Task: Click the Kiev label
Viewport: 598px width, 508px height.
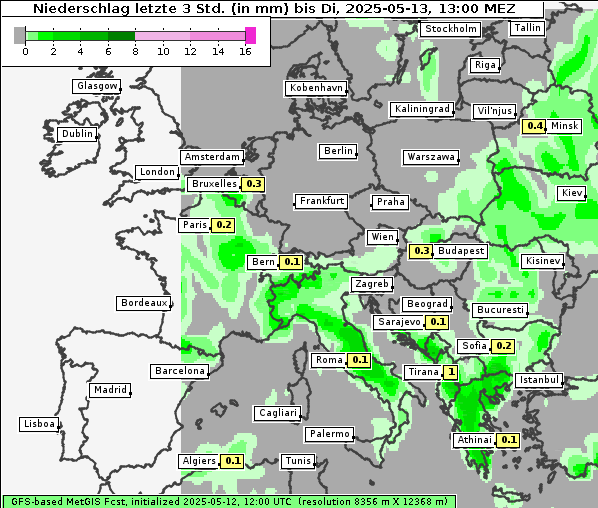Action: (572, 193)
